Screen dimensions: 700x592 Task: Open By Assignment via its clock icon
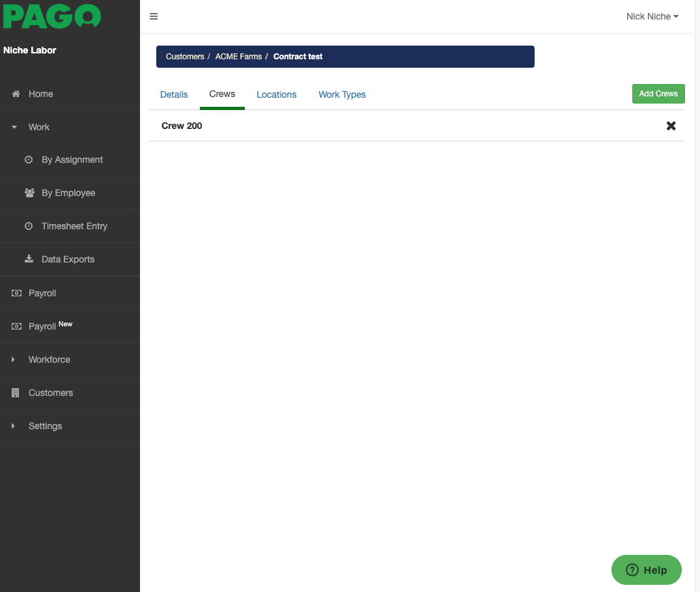(x=29, y=160)
